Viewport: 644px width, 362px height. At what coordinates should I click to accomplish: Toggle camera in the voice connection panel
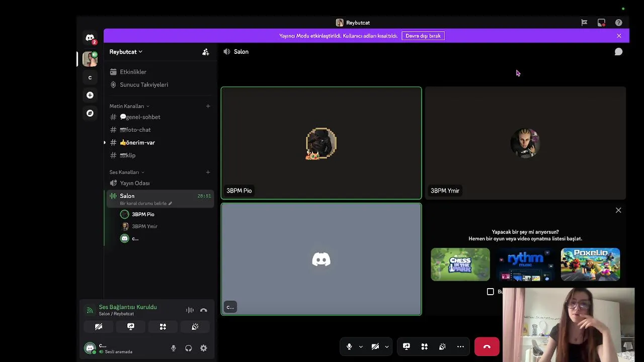[99, 327]
